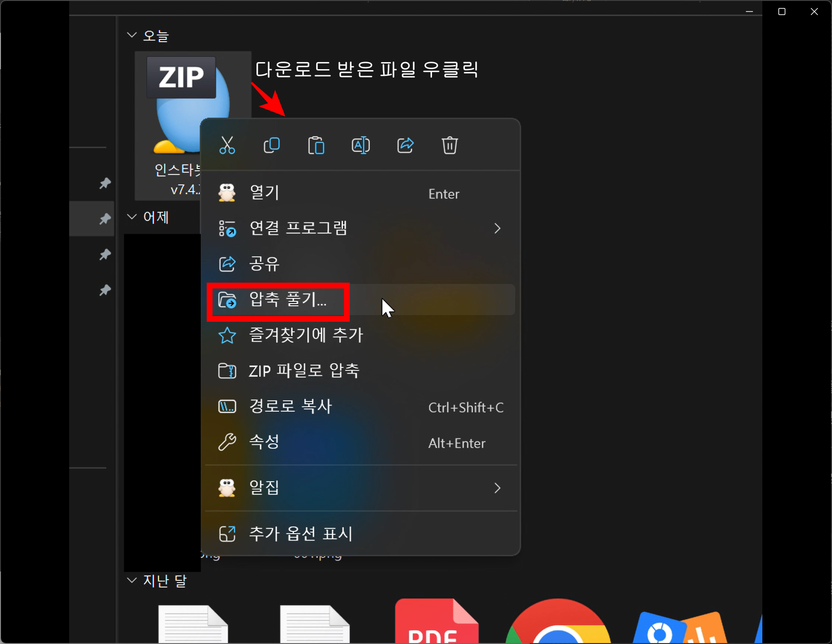Click the Paste clipboard icon
The width and height of the screenshot is (832, 644).
[x=316, y=145]
